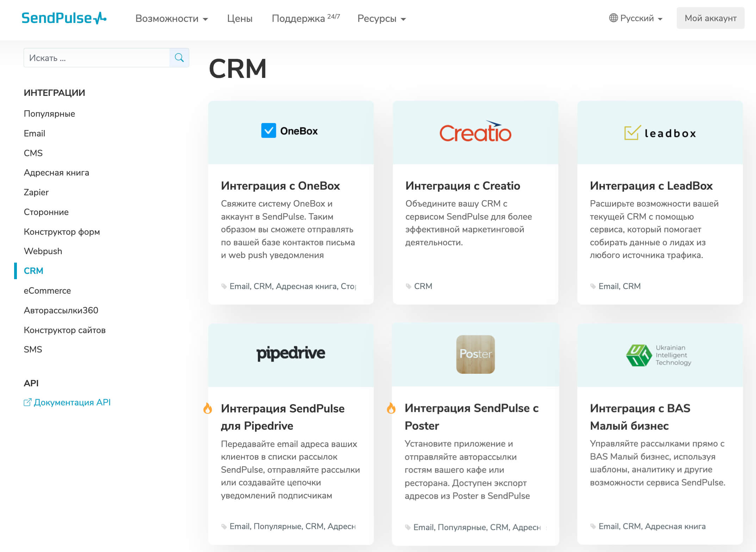Click the search magnifier icon
756x552 pixels.
[179, 57]
